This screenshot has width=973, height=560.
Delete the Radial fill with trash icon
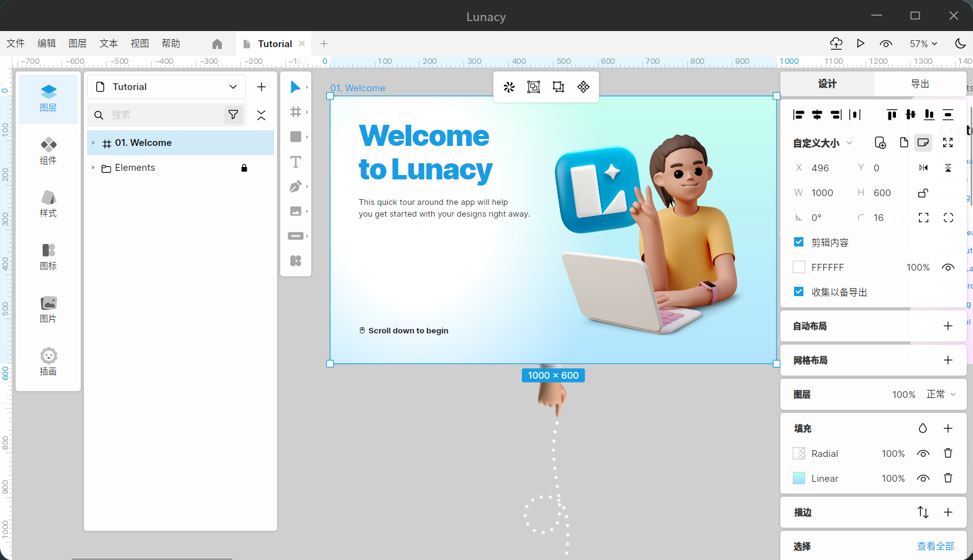click(x=948, y=453)
